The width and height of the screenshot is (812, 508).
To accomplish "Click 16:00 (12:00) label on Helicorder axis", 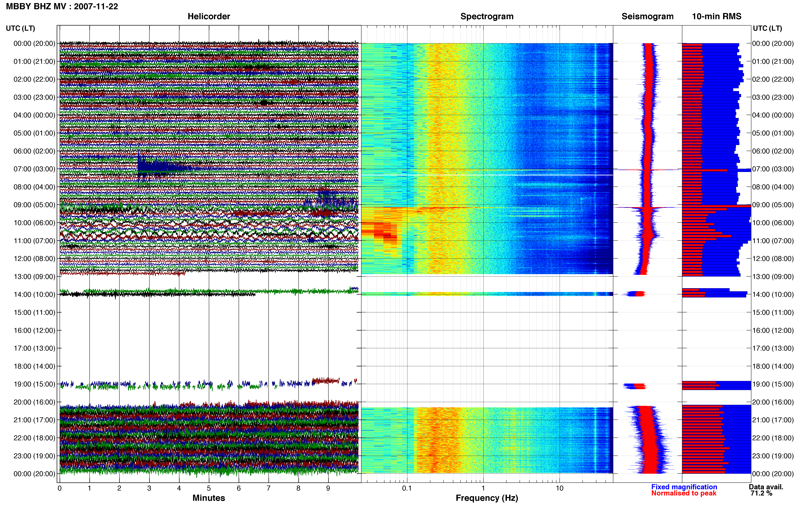I will 34,330.
